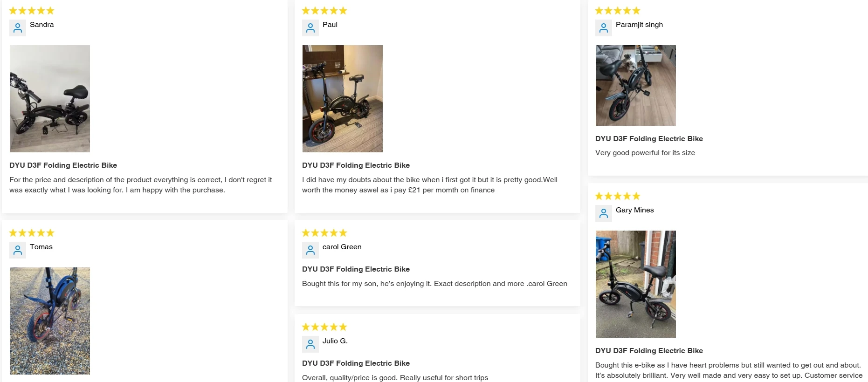Click Paramjit singh's avatar icon

click(x=604, y=28)
